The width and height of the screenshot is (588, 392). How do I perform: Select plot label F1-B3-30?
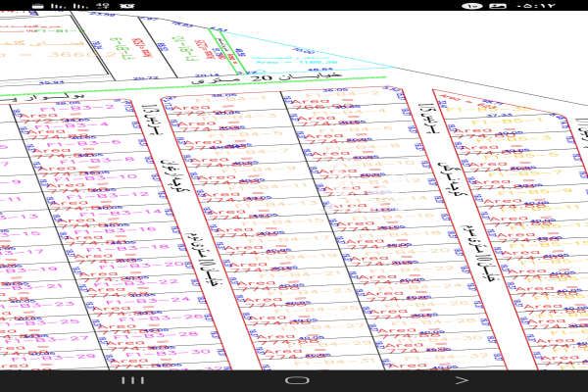168,354
